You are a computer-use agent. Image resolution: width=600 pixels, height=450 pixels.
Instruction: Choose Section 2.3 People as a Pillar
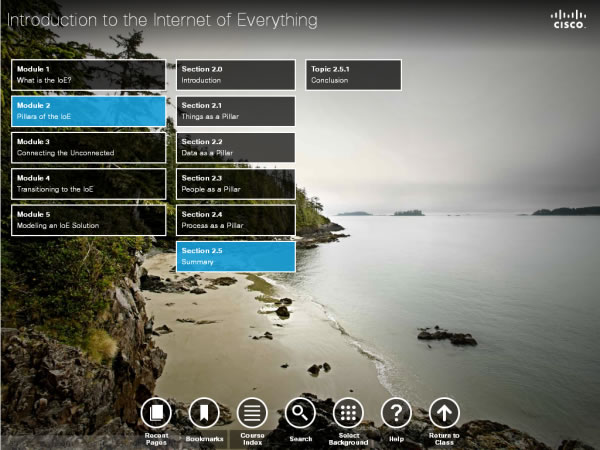(235, 183)
